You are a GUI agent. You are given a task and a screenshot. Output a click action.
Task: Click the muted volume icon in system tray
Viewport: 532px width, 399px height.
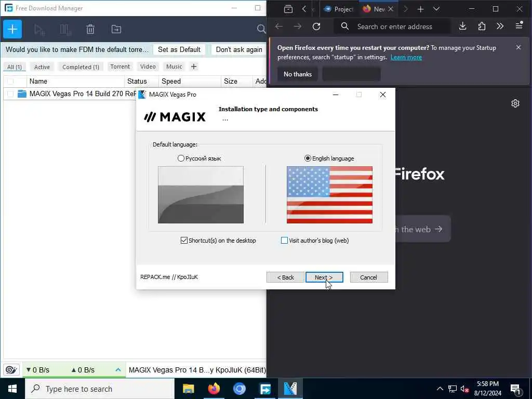coord(464,389)
